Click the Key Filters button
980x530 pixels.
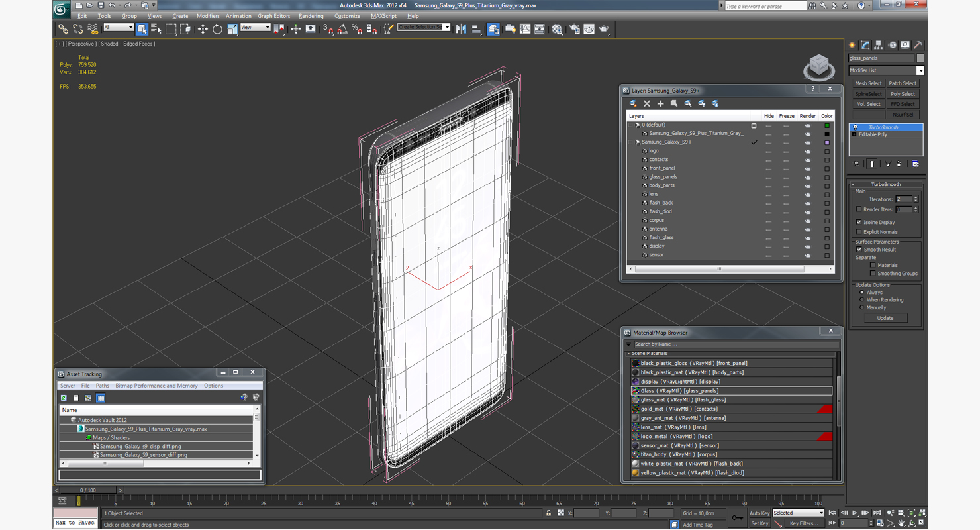tap(803, 523)
